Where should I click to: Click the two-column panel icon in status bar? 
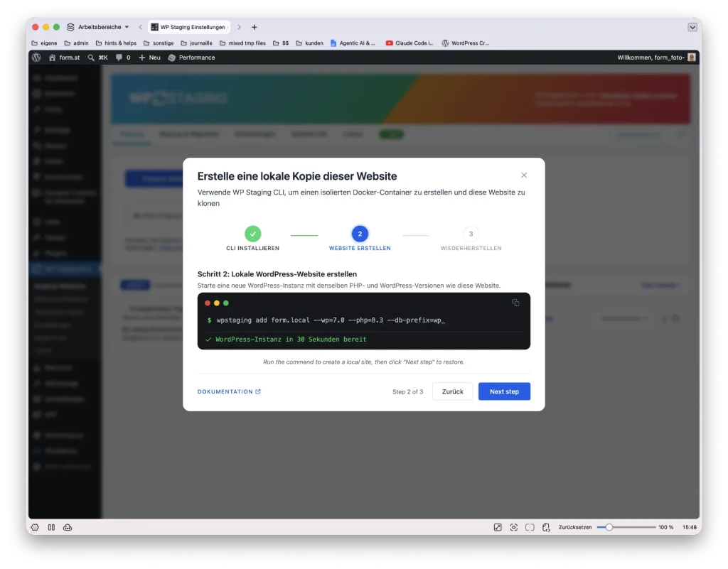point(51,527)
